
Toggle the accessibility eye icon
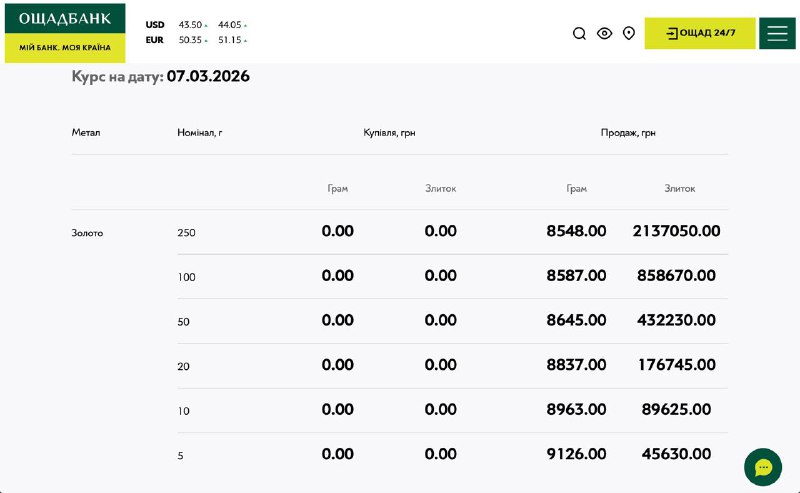(604, 33)
